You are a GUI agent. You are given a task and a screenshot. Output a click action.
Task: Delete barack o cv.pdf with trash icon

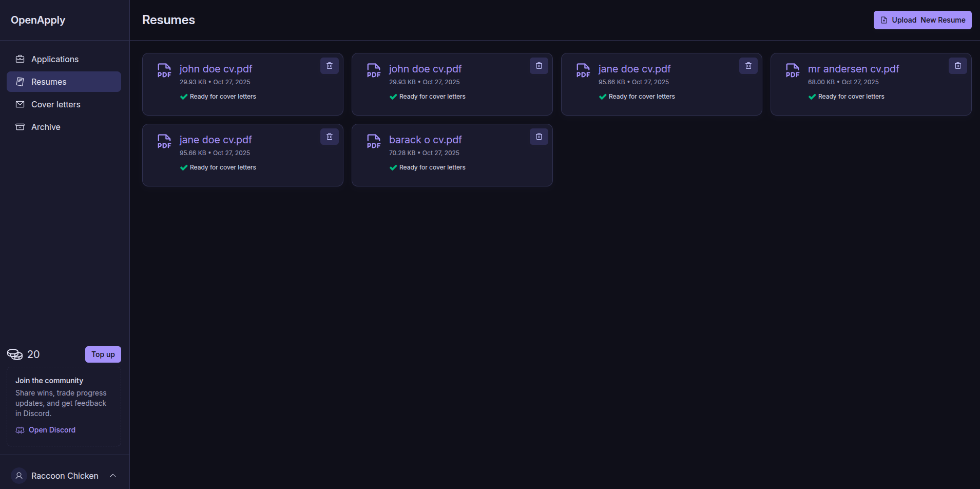pyautogui.click(x=539, y=137)
